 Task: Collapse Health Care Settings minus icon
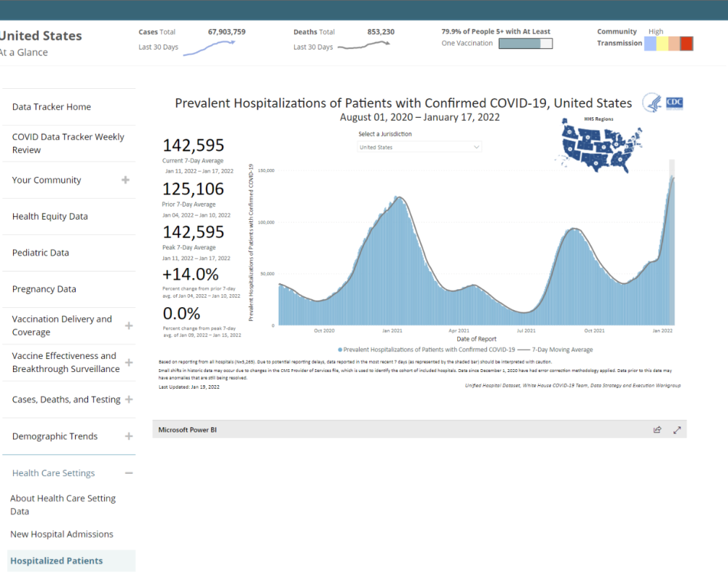pyautogui.click(x=128, y=473)
